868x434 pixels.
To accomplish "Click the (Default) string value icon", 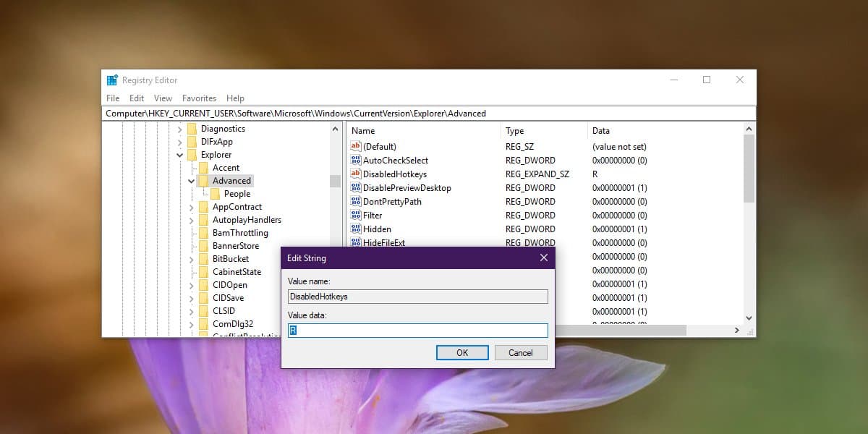I will [x=355, y=147].
